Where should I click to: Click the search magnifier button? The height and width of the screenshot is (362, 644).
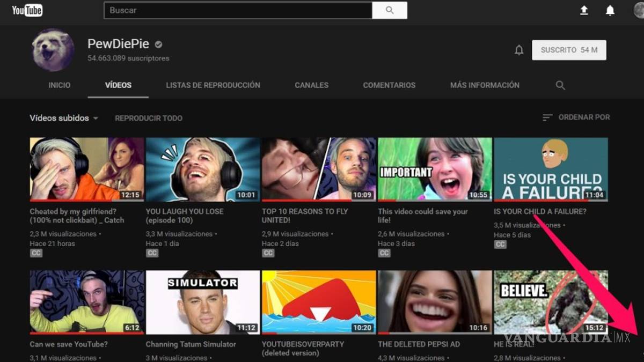[390, 10]
